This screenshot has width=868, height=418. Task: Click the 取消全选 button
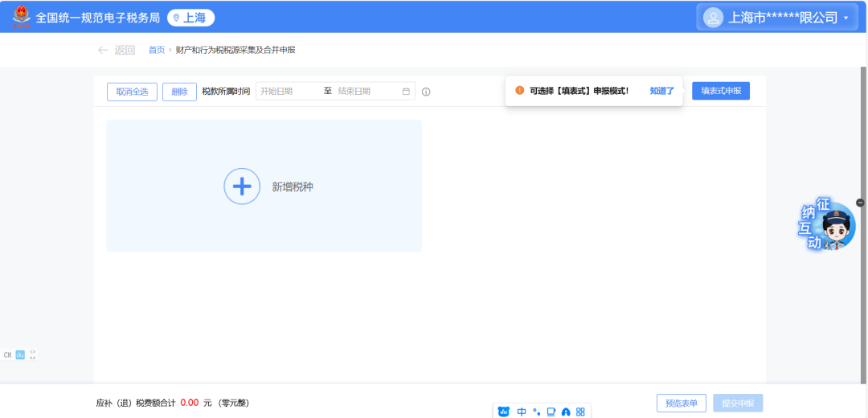click(132, 92)
